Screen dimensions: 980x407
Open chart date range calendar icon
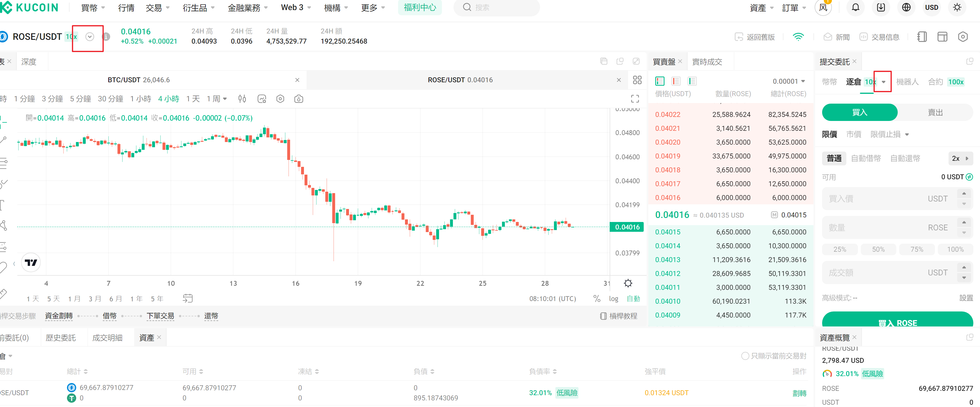[188, 298]
